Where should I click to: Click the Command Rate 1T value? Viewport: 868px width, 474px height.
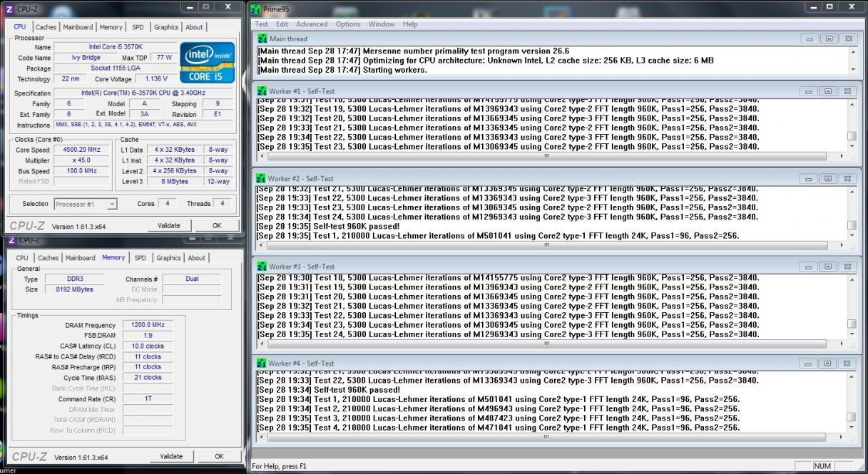click(148, 399)
